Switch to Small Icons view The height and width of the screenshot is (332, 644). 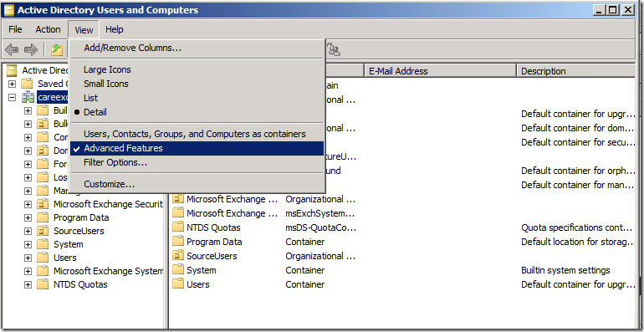click(197, 84)
